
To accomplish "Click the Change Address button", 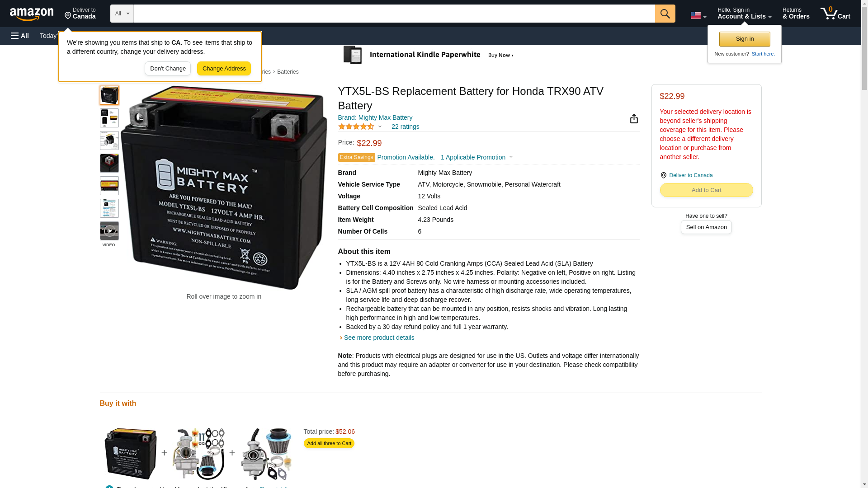I will click(x=224, y=69).
